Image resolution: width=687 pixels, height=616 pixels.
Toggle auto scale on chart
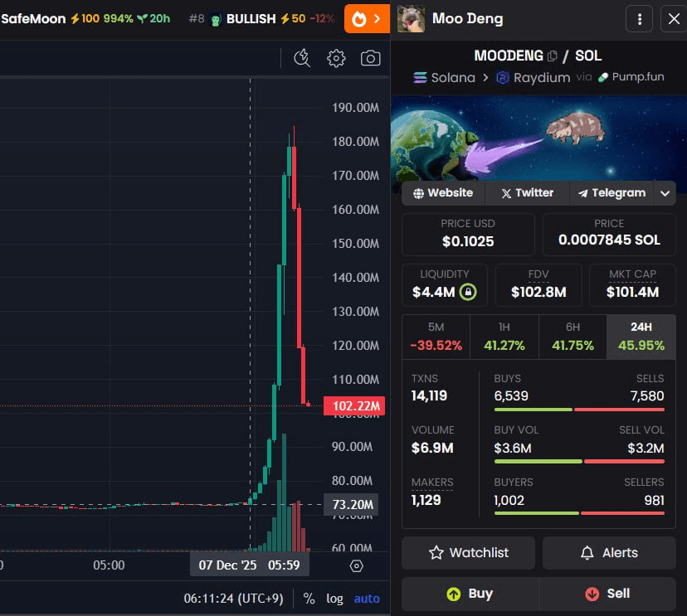(367, 598)
